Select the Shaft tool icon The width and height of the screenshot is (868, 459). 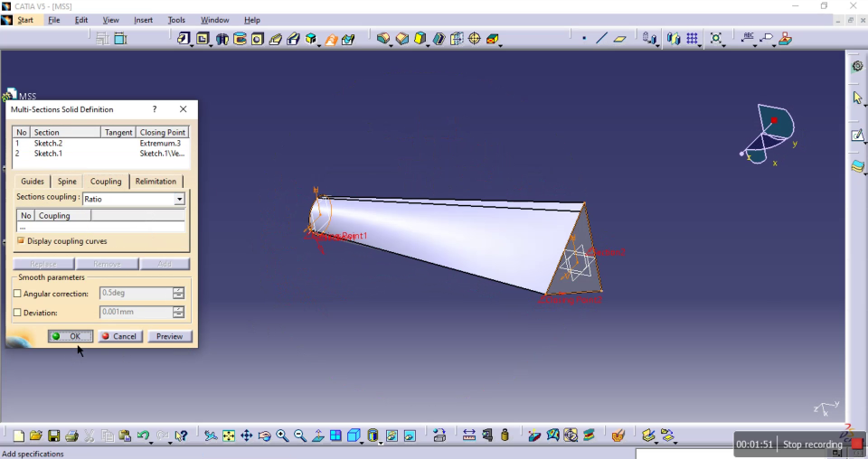(222, 39)
